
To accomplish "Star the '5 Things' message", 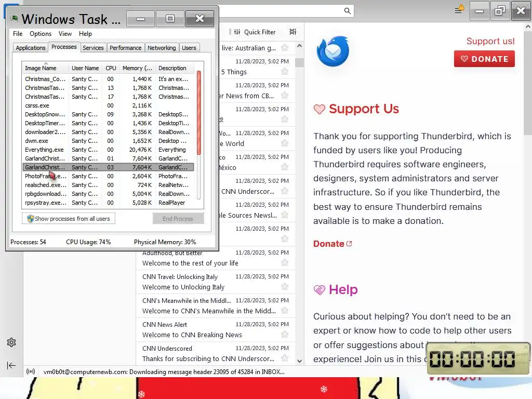I will pos(285,72).
